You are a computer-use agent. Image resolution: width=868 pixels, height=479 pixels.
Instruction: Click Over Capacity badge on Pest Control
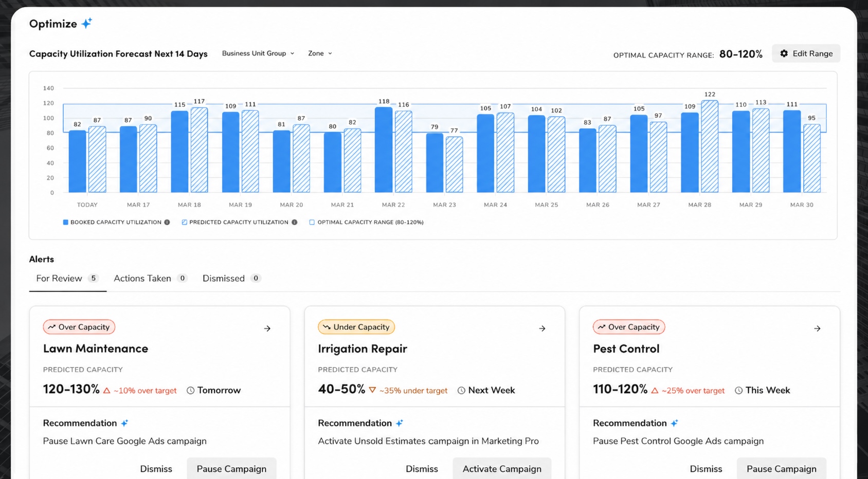[x=629, y=327]
